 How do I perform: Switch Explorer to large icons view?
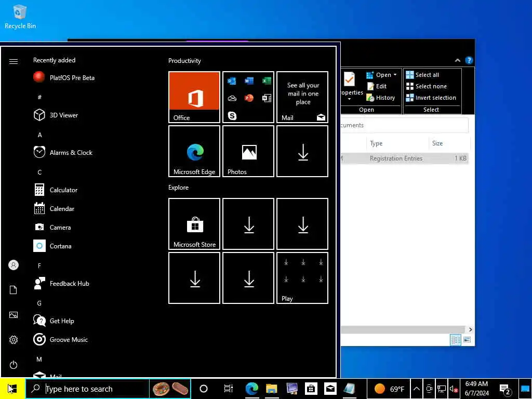tap(467, 340)
